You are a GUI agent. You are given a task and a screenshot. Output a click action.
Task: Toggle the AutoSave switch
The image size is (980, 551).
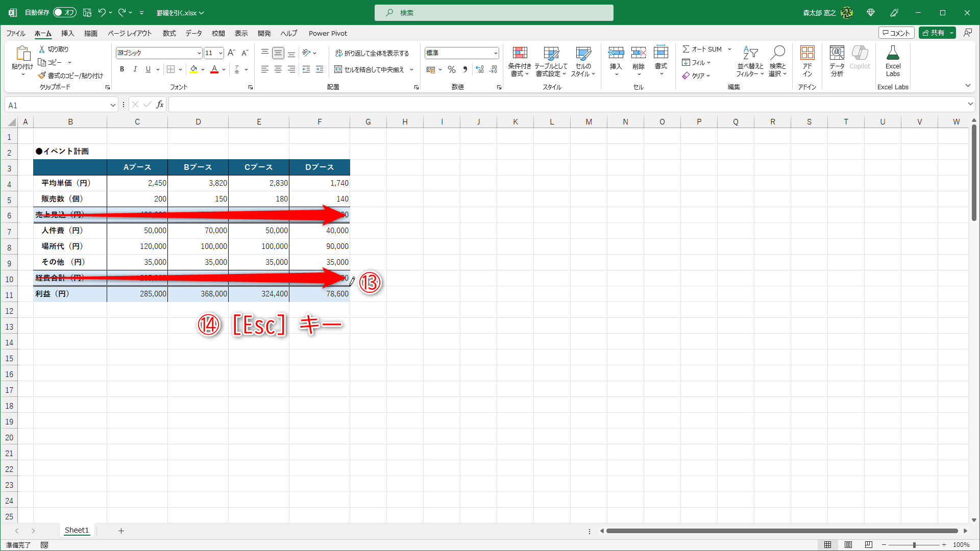pyautogui.click(x=64, y=12)
